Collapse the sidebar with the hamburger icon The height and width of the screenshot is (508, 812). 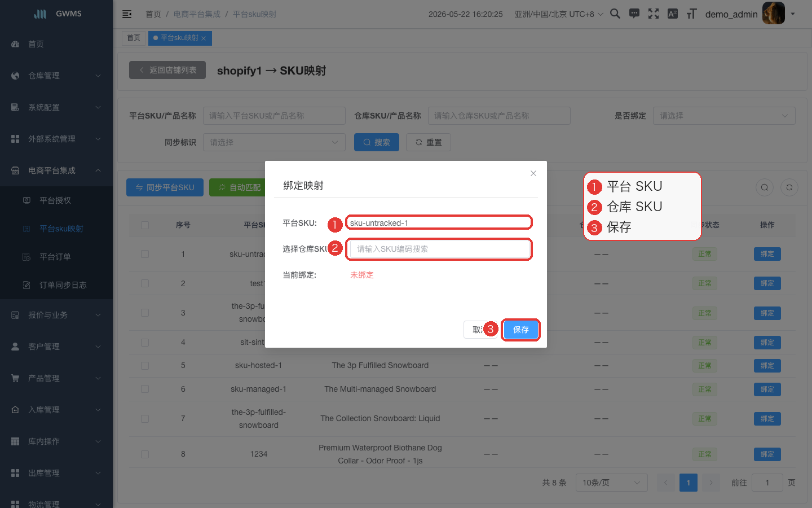click(x=127, y=14)
